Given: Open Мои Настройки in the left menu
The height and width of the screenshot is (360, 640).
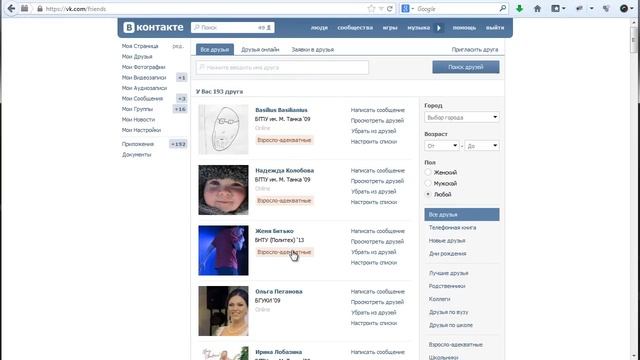Looking at the screenshot, I should point(141,130).
